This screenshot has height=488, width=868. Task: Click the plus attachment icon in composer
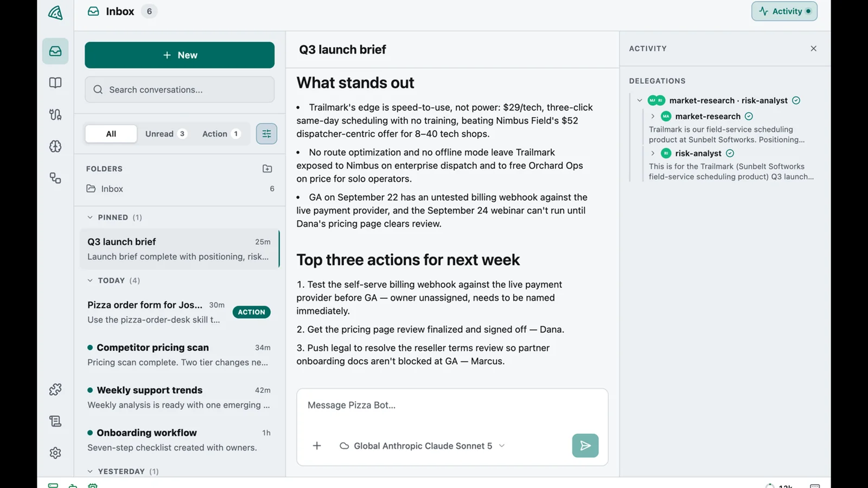click(317, 446)
